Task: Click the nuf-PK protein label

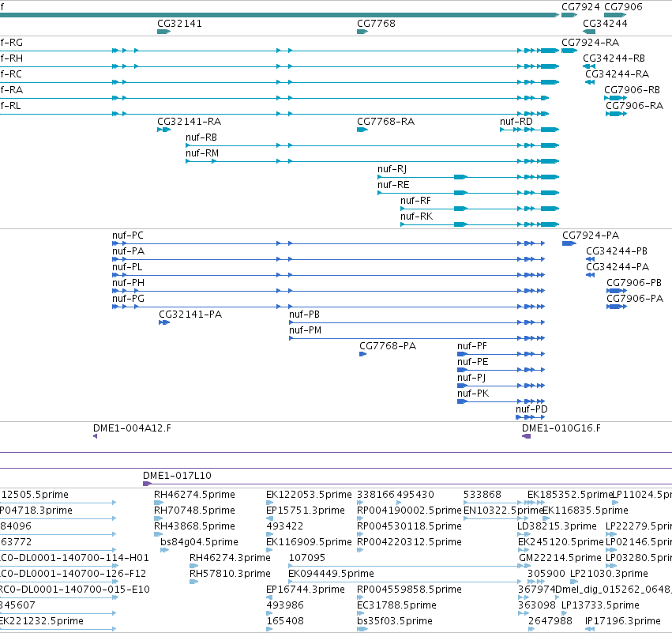Action: point(473,394)
